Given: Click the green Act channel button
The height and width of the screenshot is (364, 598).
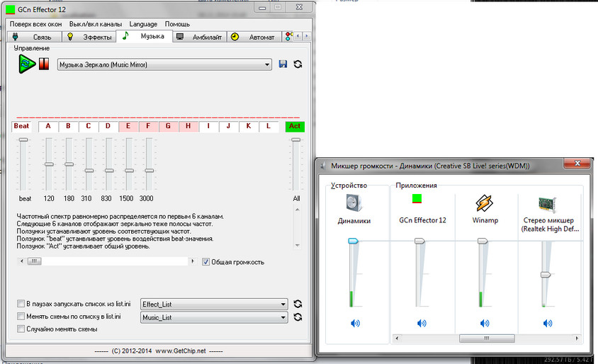Looking at the screenshot, I should tap(295, 127).
